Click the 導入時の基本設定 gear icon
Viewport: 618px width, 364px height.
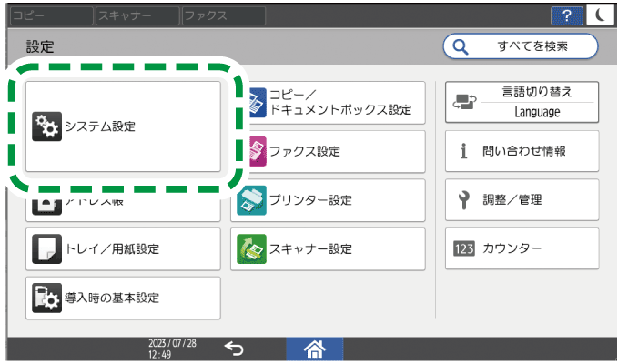(x=46, y=298)
